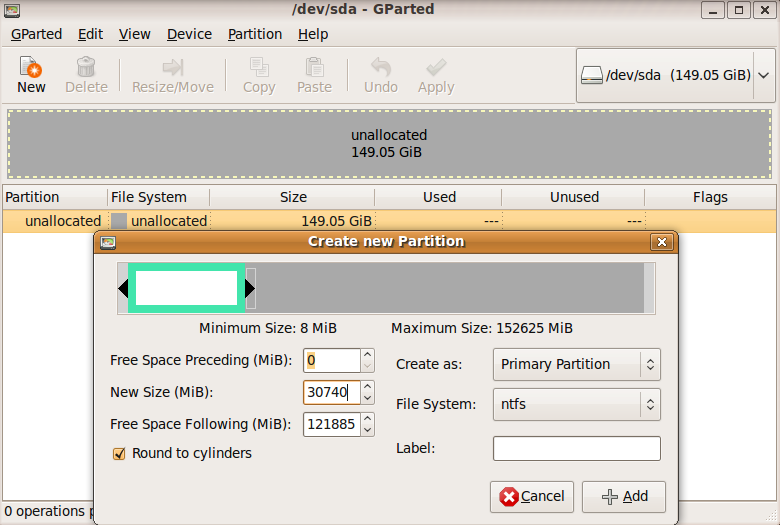
Task: Click the Copy toolbar icon
Action: point(259,67)
